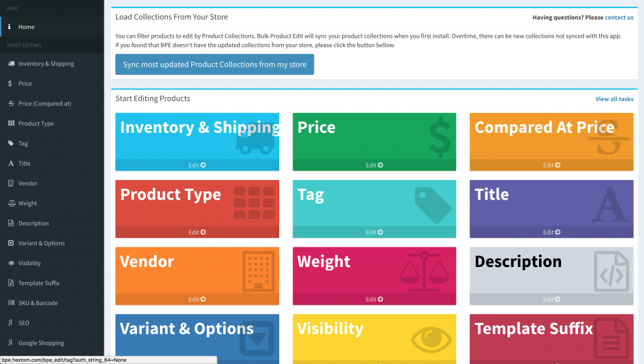Open the pink Weight tile
Screen dimensions: 644x364
[x=374, y=276]
